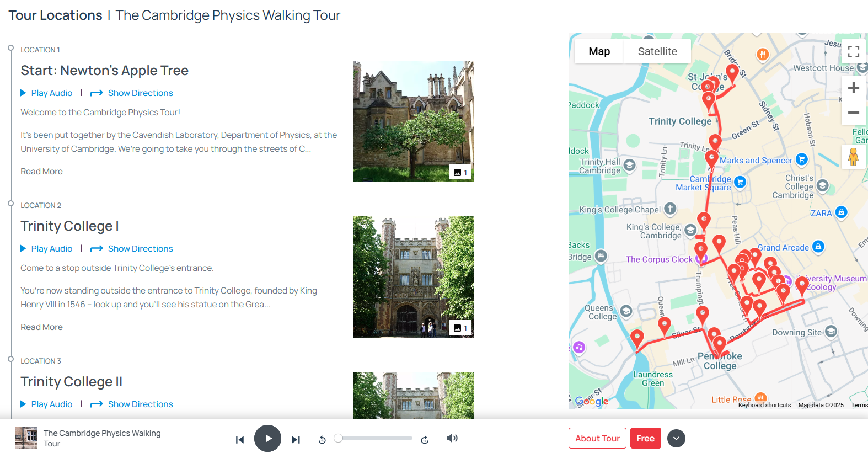Play Audio for Trinity College II

click(46, 404)
